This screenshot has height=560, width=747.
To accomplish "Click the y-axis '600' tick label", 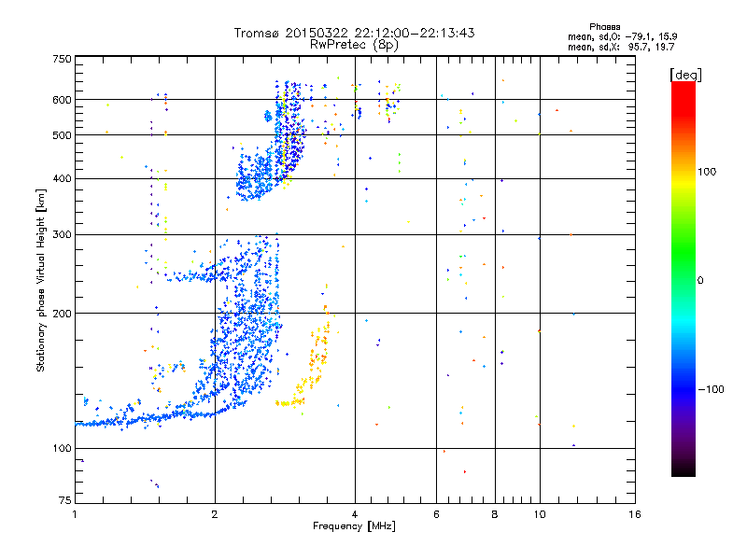I will click(x=62, y=100).
